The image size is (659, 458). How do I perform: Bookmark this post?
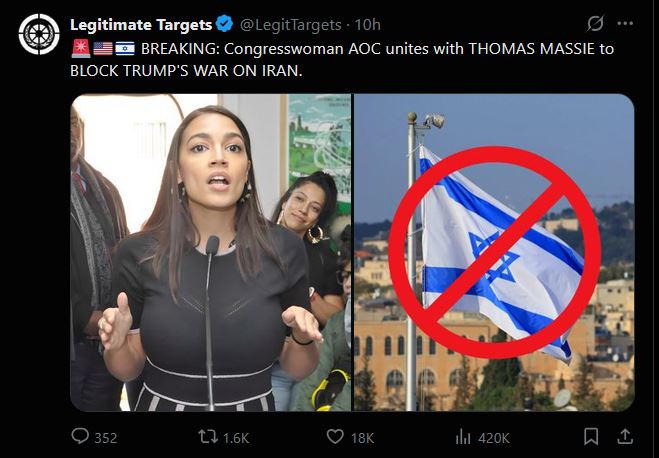591,436
